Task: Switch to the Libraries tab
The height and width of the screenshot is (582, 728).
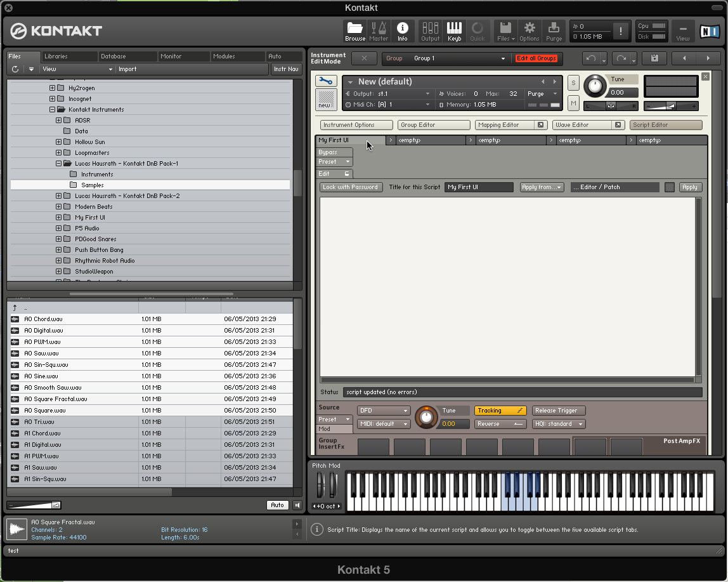Action: (68, 56)
